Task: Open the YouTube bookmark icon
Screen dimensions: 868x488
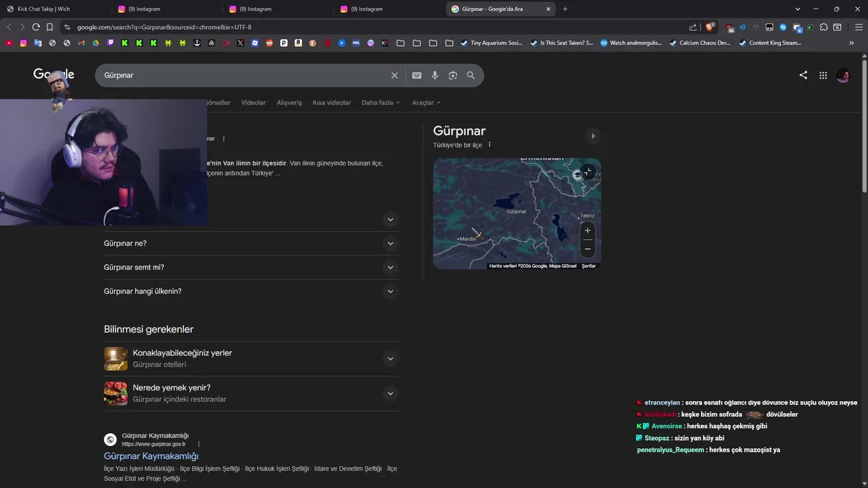Action: click(9, 43)
